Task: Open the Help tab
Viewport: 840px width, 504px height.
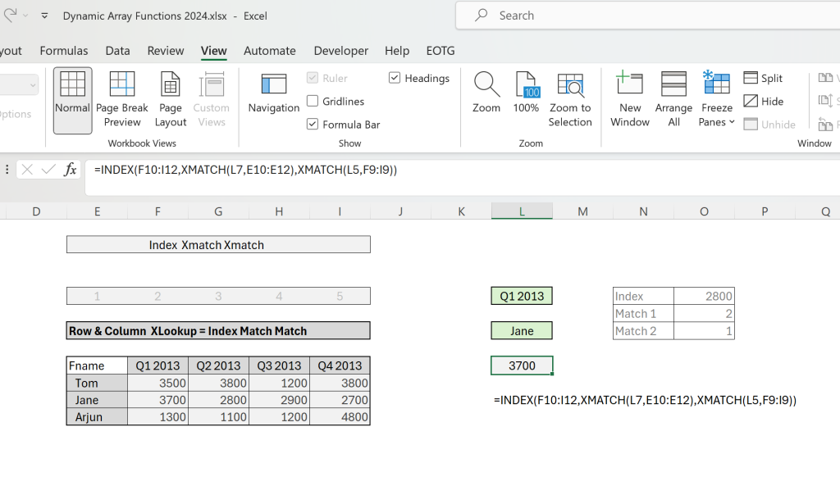Action: click(397, 51)
